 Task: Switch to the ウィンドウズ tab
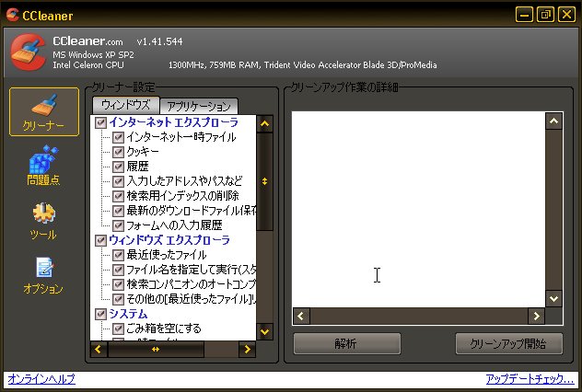(x=125, y=105)
